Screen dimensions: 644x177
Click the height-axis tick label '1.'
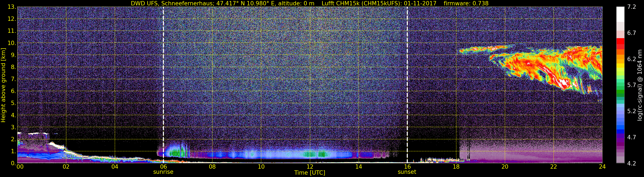[13, 151]
